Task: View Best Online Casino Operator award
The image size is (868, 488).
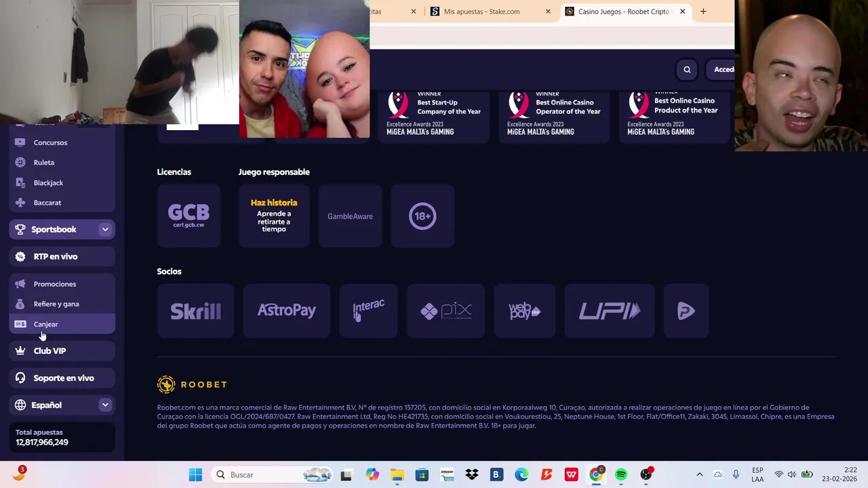Action: (x=554, y=116)
